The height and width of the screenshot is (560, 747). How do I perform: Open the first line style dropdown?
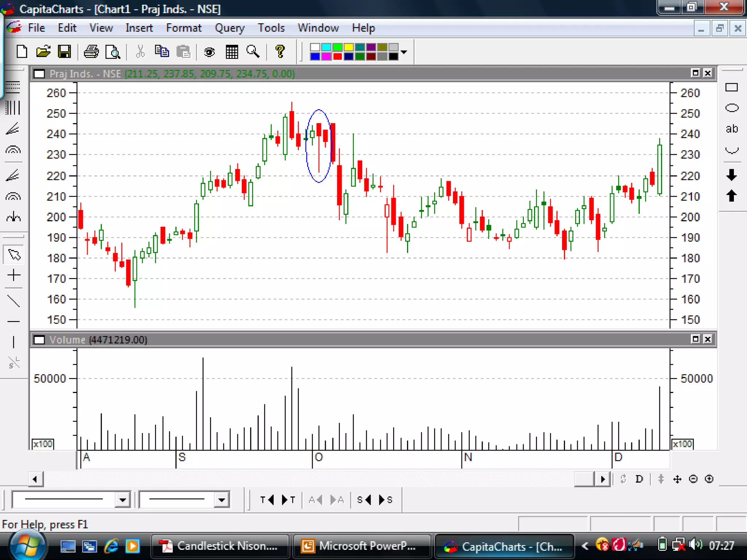(x=123, y=500)
